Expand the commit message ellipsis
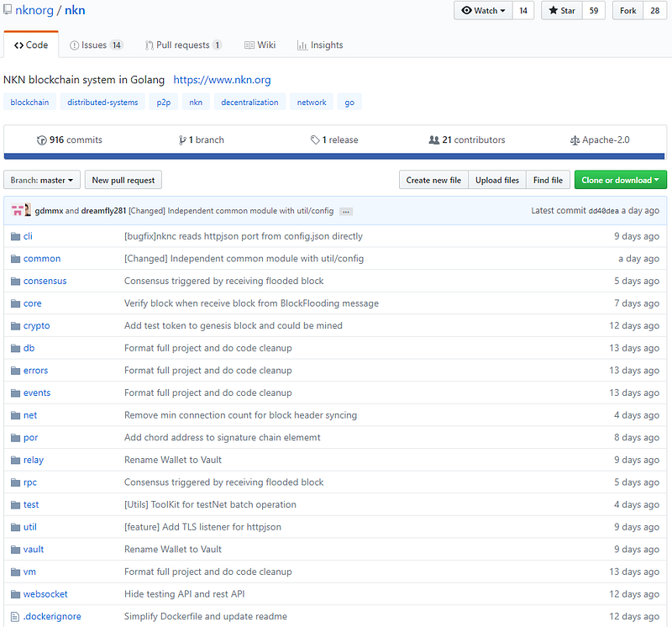 346,212
